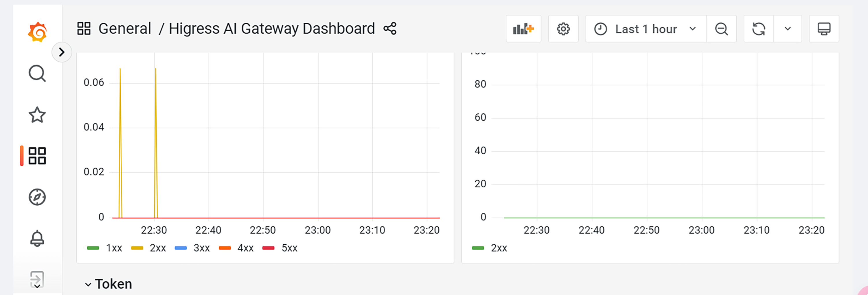The width and height of the screenshot is (868, 295).
Task: Click the Add panel icon
Action: pos(523,29)
